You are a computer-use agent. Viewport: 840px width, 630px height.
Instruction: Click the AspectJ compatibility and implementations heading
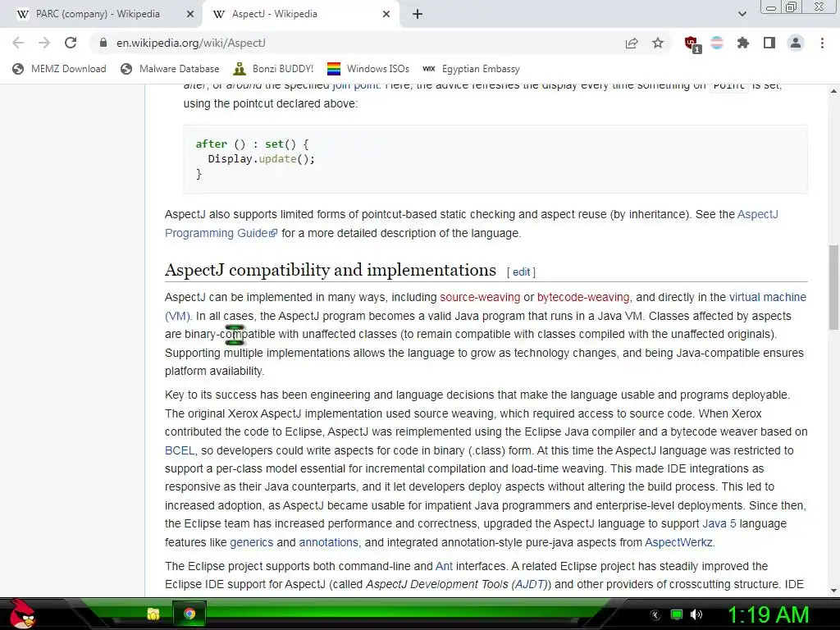(x=331, y=270)
